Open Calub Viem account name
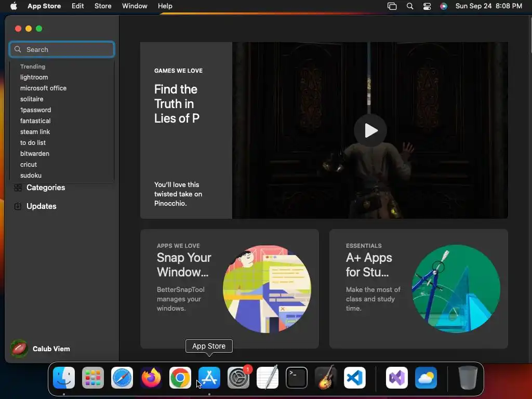This screenshot has width=532, height=399. coord(51,349)
